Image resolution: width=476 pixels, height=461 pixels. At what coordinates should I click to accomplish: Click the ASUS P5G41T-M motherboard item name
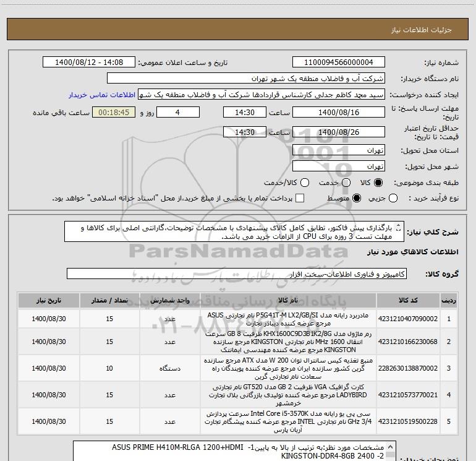click(x=288, y=319)
